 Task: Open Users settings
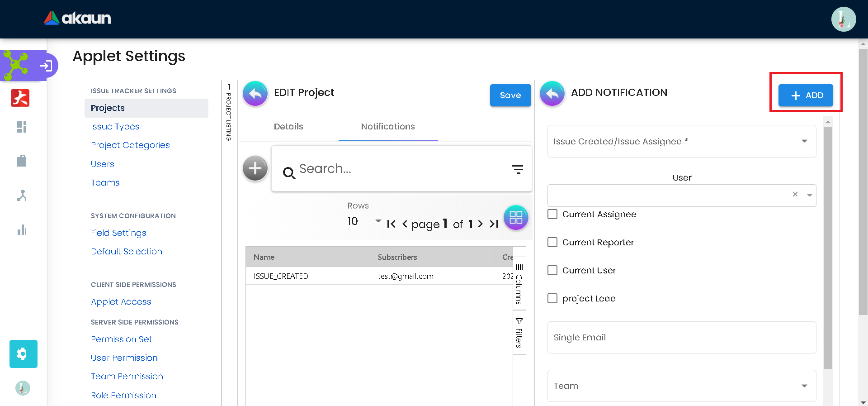(102, 164)
